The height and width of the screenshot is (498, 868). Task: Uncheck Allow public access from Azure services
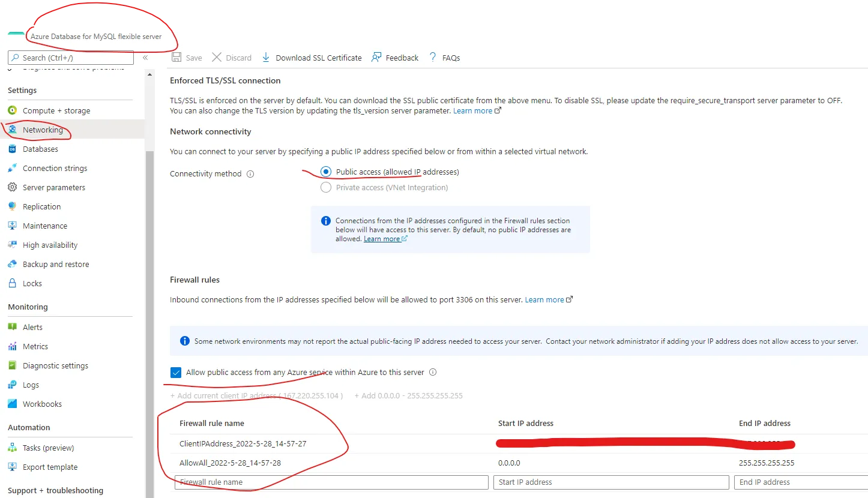tap(176, 372)
